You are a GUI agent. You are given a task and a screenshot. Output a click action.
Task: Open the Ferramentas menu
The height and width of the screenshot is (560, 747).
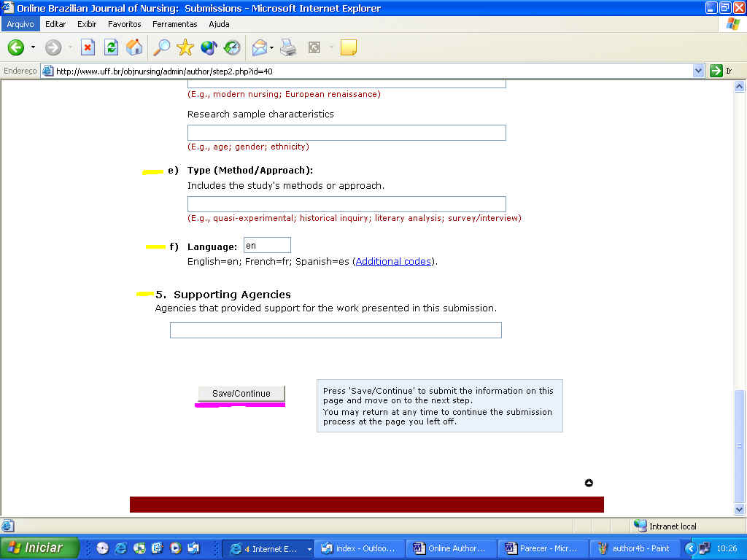[174, 24]
